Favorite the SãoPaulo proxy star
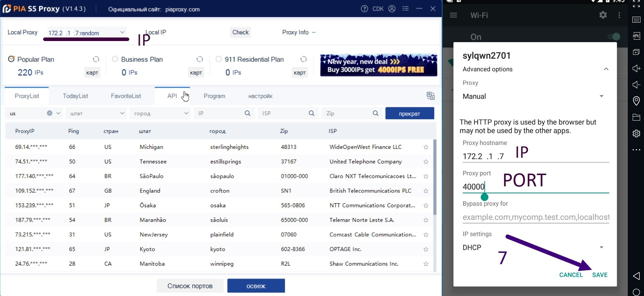The height and width of the screenshot is (296, 644). point(426,176)
